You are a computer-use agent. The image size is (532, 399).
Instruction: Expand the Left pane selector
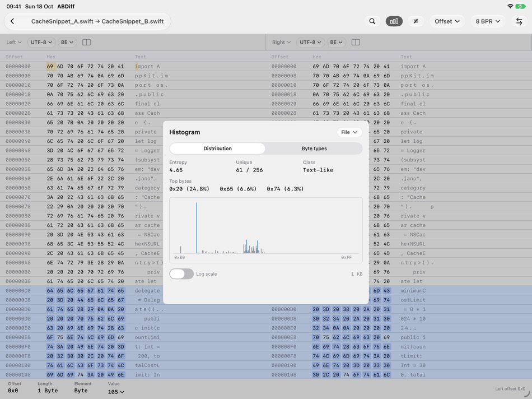click(x=14, y=42)
